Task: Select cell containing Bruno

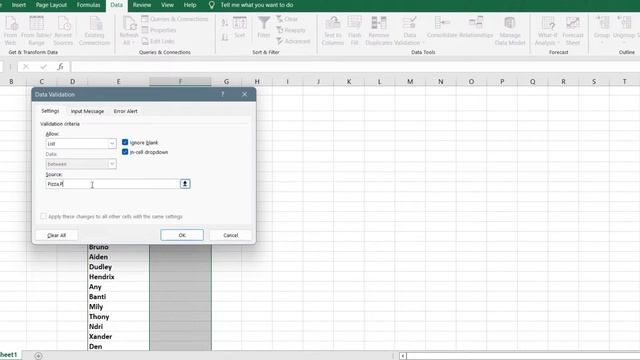Action: [118, 247]
